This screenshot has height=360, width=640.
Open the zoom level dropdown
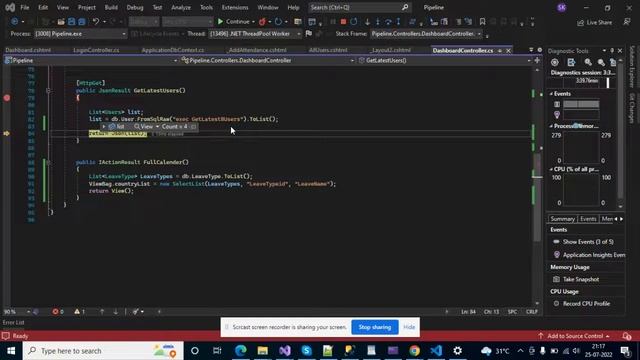tap(28, 312)
